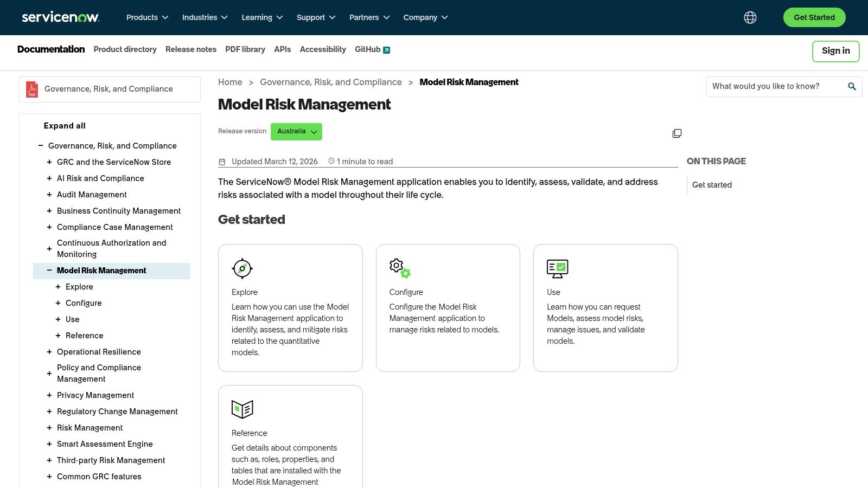This screenshot has height=488, width=868.
Task: Click the copy page icon
Action: tap(677, 133)
